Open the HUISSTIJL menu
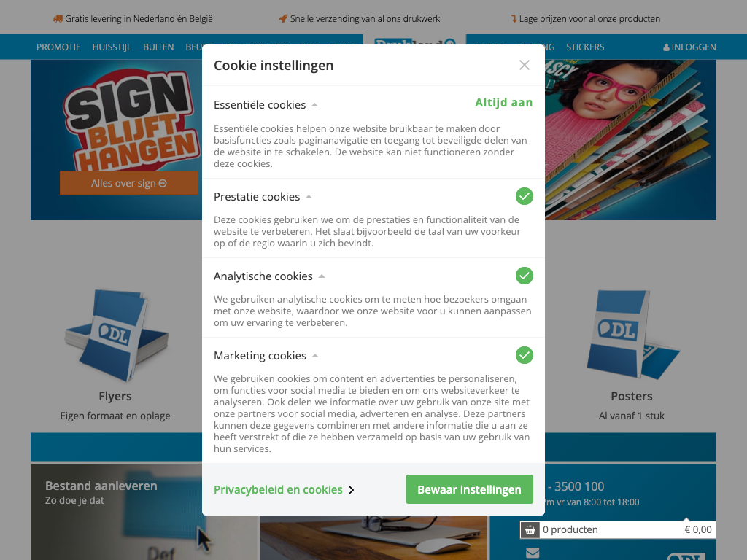Viewport: 747px width, 560px height. (x=112, y=47)
